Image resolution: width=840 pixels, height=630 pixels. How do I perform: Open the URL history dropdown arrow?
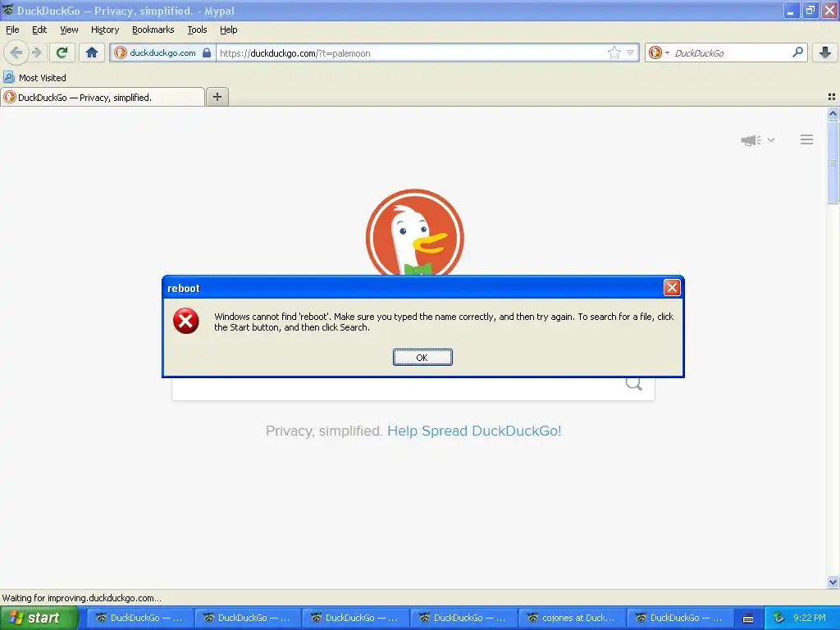(631, 52)
